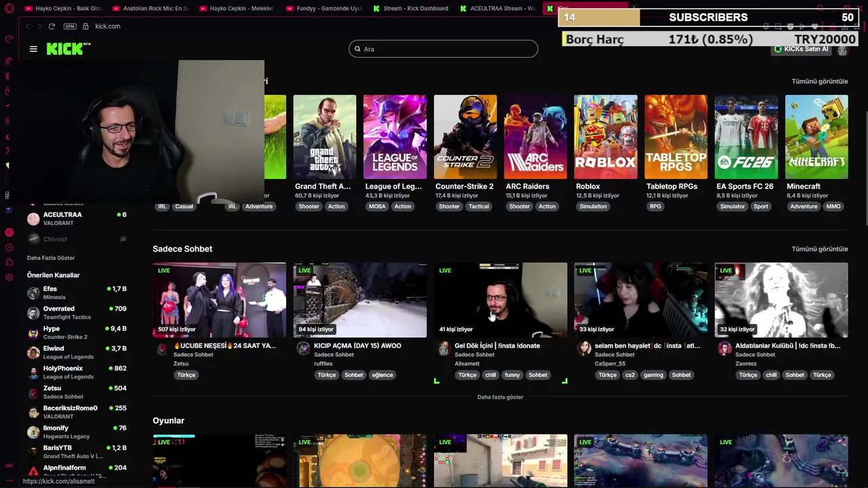
Task: Open the KICIP AÇMA (DAY 15) stream thumbnail
Action: tap(360, 300)
